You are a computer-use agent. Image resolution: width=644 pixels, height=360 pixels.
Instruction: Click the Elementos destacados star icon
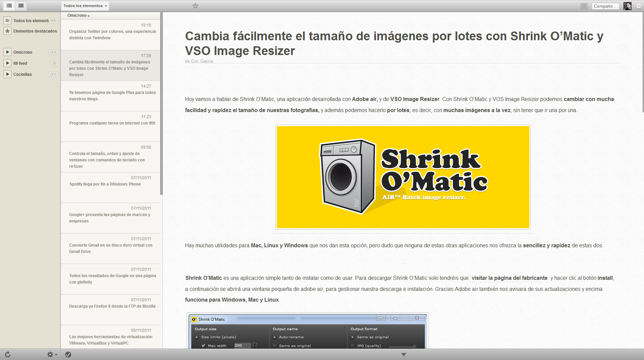7,31
